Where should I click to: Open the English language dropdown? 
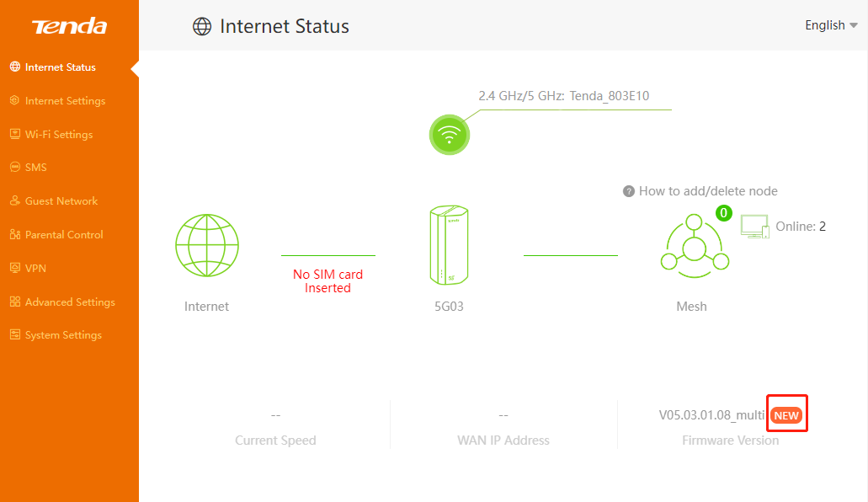tap(830, 25)
